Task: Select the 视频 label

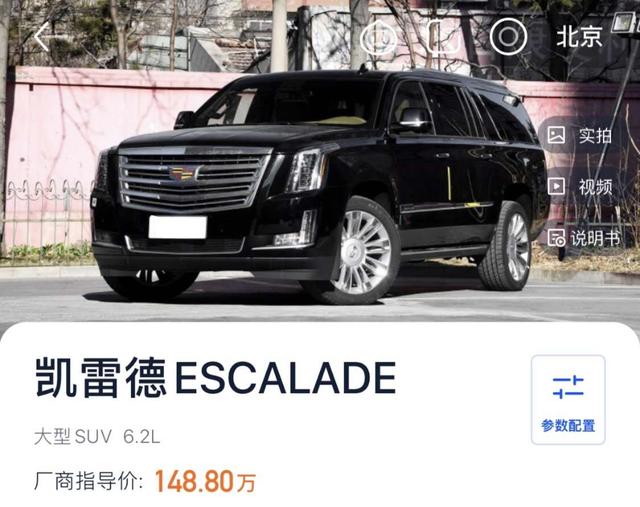Action: [595, 187]
